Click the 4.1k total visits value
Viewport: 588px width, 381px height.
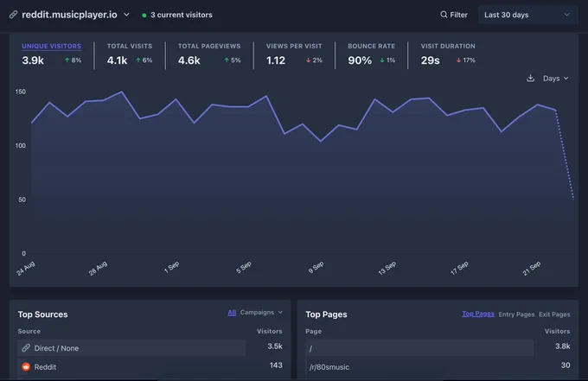[x=117, y=60]
